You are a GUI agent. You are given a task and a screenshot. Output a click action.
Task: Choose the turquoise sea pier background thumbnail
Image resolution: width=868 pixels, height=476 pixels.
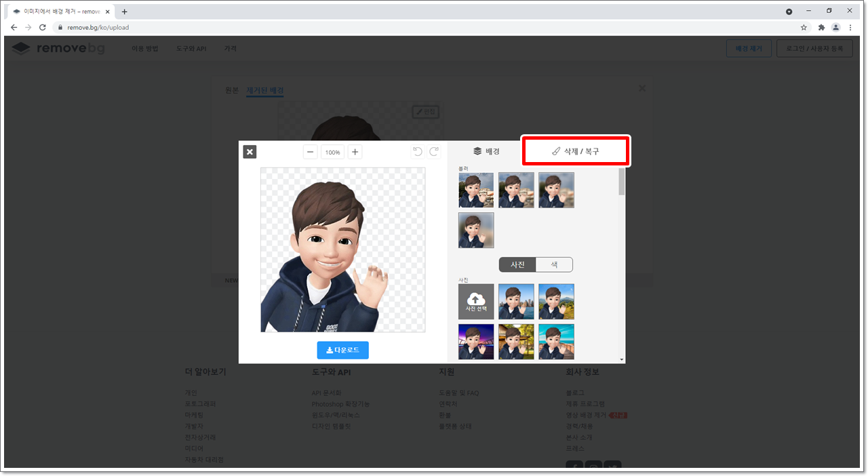556,341
